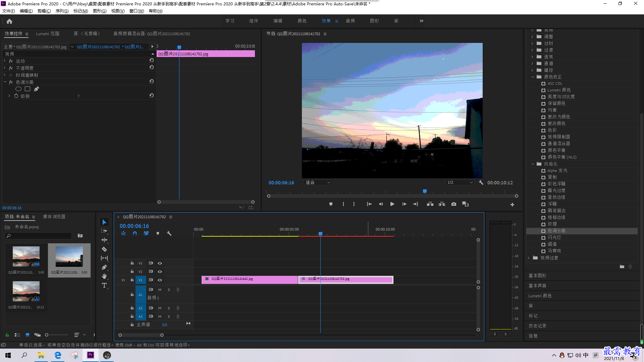Expand the 视频过渡 folder
644x362 pixels.
tap(529, 258)
